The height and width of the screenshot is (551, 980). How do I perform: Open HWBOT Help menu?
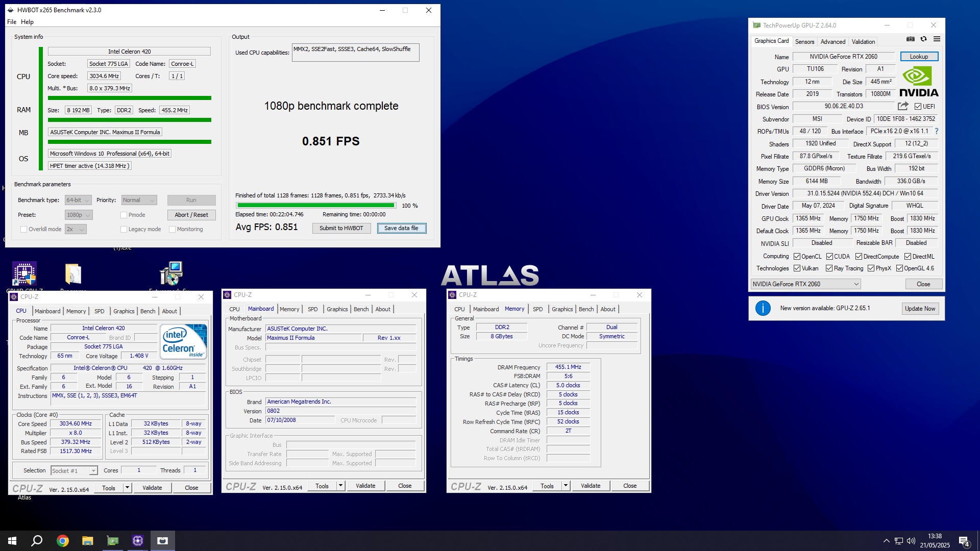pos(27,22)
